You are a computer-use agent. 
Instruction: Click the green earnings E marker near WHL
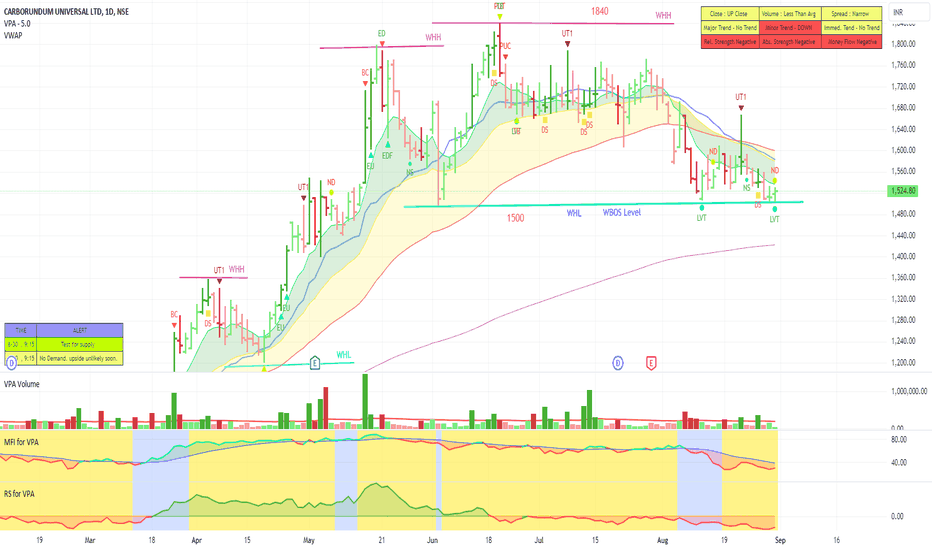click(314, 363)
